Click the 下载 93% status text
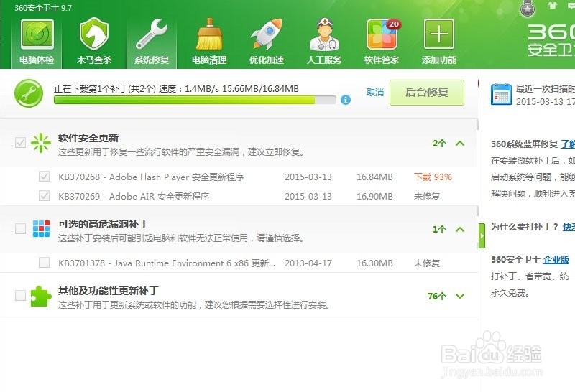This screenshot has width=575, height=392. (x=433, y=177)
